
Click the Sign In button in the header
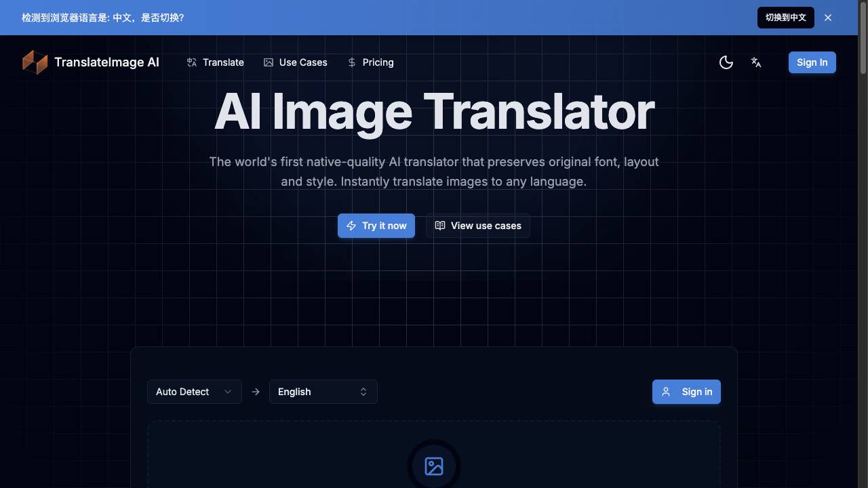[x=812, y=62]
